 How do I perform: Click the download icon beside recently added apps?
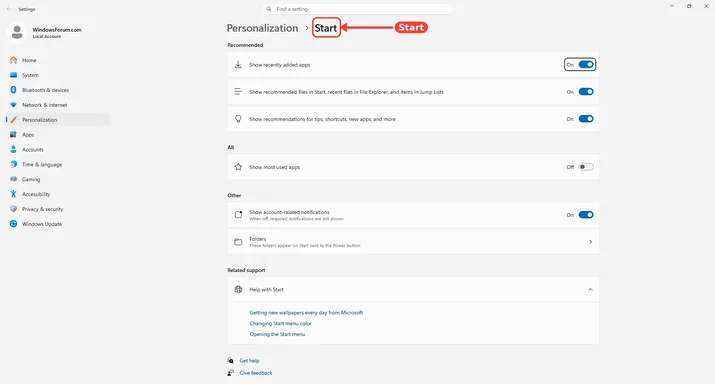pyautogui.click(x=238, y=65)
